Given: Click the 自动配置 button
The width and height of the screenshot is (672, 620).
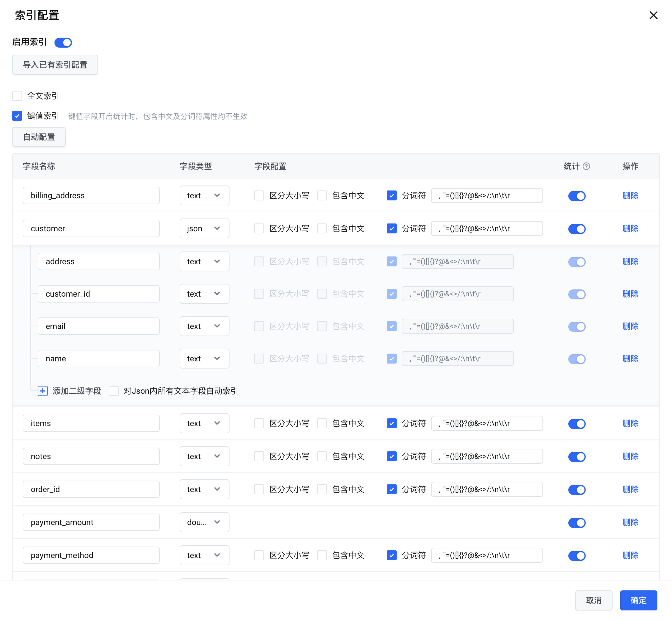Looking at the screenshot, I should 39,137.
